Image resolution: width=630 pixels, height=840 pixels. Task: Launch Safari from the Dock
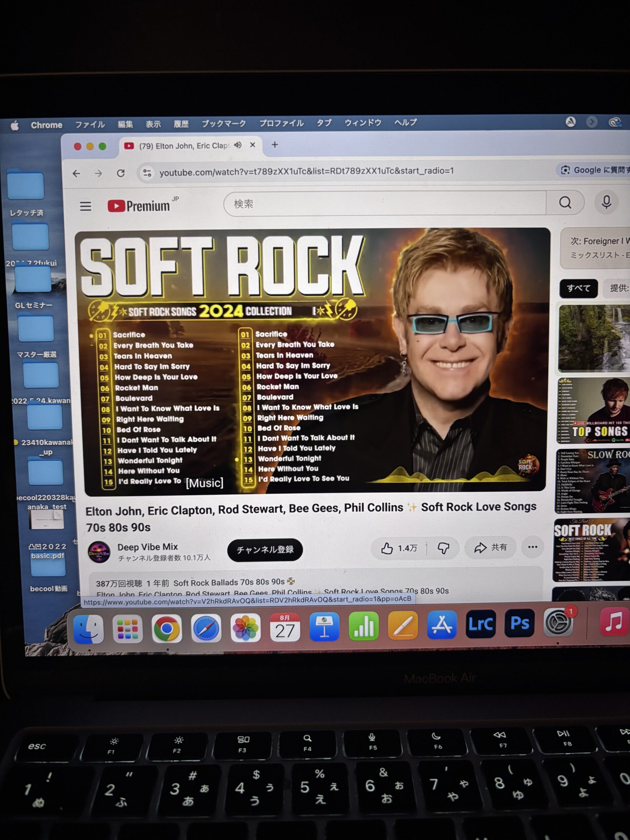point(206,628)
